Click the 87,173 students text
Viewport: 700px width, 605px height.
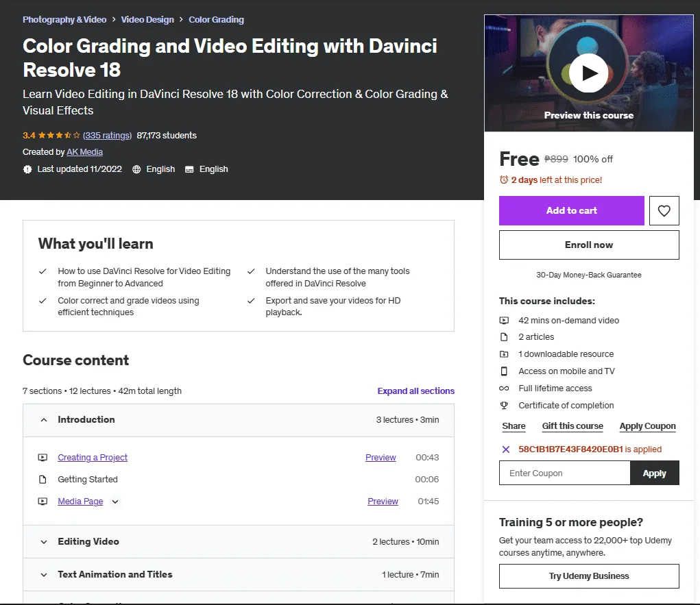tap(167, 135)
